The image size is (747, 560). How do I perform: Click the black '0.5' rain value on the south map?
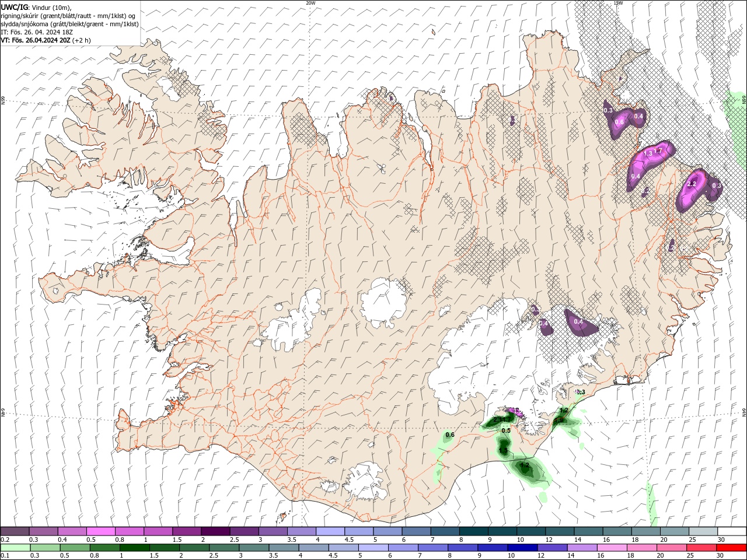(506, 430)
